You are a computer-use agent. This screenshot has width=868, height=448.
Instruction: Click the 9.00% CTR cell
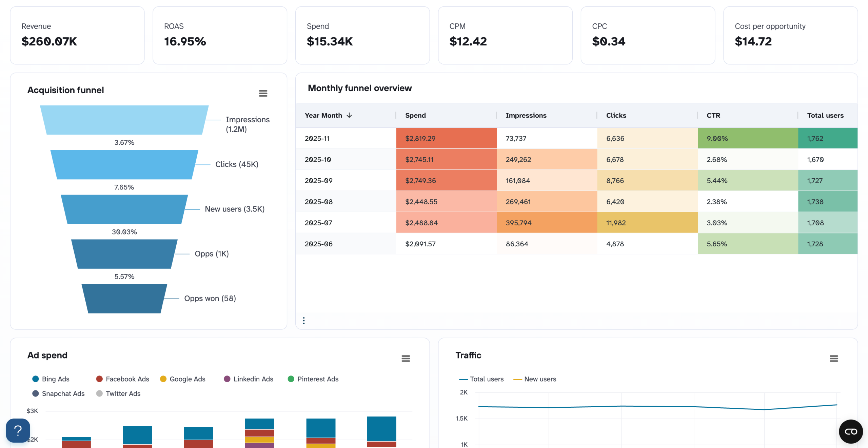[x=748, y=138]
